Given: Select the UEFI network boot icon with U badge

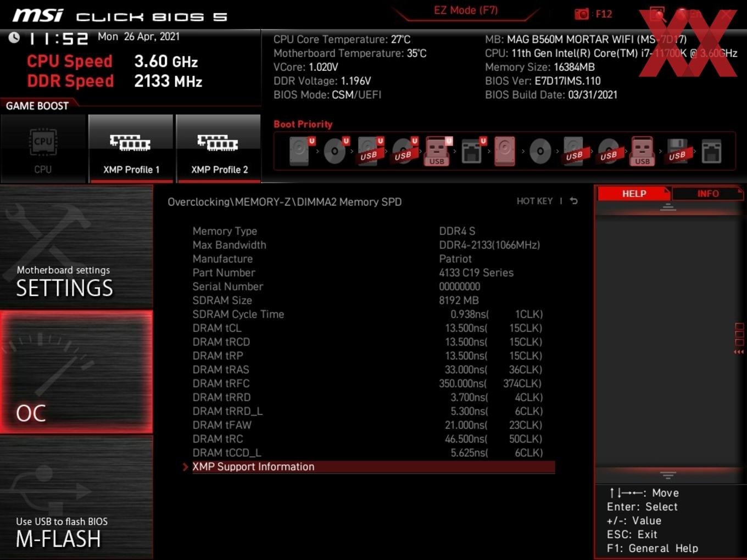Looking at the screenshot, I should tap(473, 151).
